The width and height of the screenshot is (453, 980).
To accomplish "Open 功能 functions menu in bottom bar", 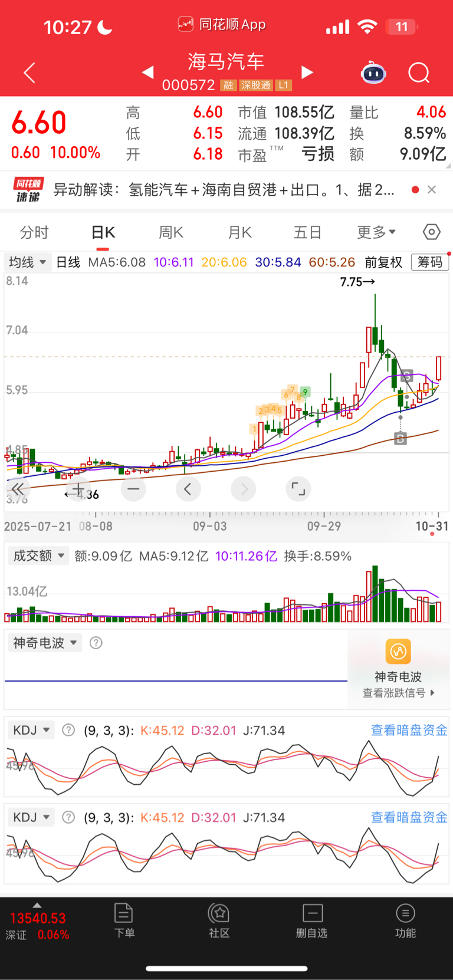I will 405,921.
